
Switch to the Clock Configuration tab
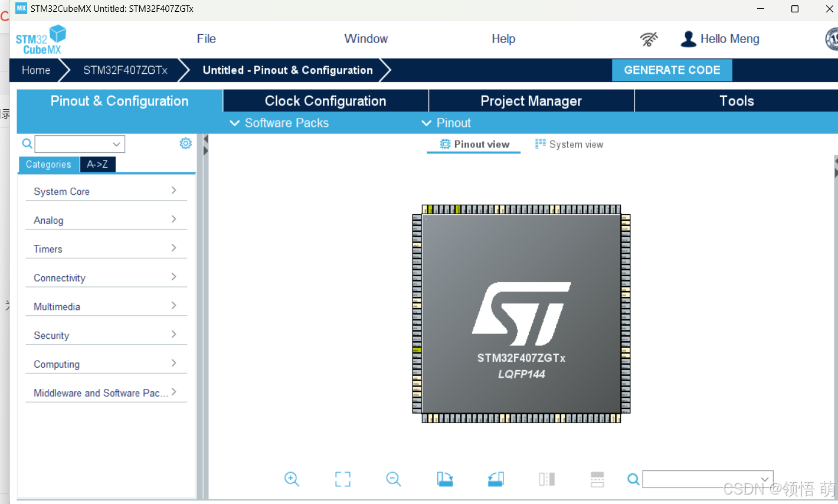(x=325, y=100)
